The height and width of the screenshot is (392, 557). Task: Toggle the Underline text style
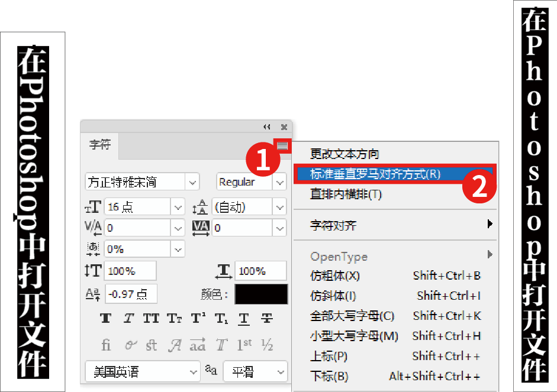point(244,318)
